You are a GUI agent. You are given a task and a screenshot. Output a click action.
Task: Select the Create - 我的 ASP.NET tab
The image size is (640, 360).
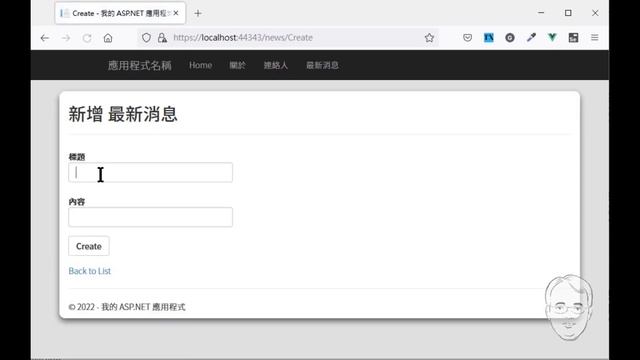point(120,13)
